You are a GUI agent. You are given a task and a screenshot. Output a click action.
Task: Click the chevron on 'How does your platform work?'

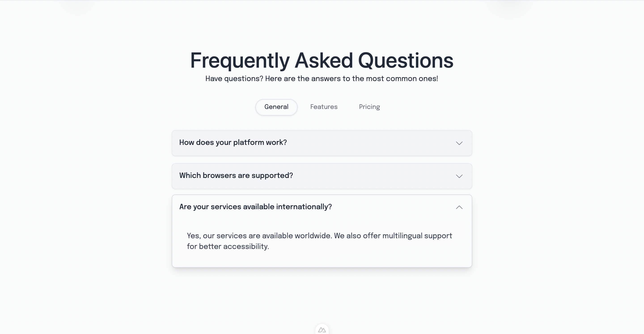click(459, 143)
